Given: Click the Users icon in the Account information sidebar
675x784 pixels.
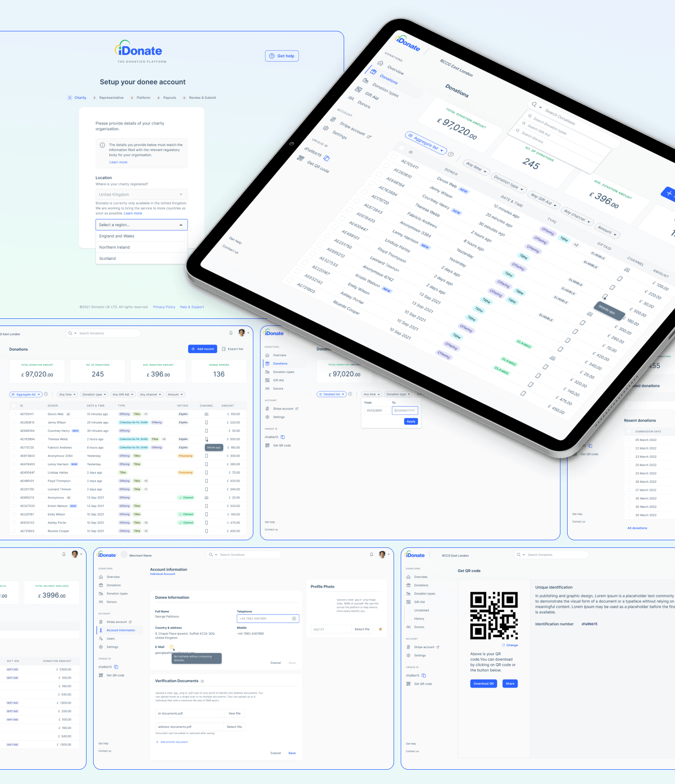Looking at the screenshot, I should (x=101, y=639).
